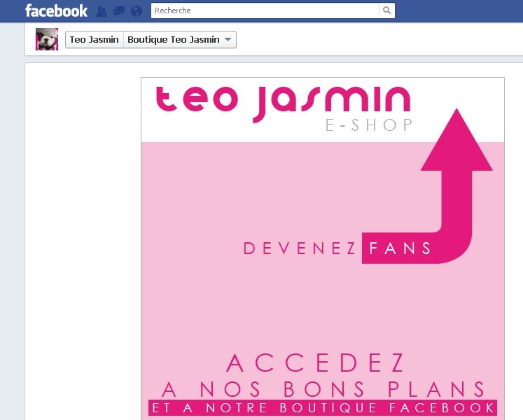The width and height of the screenshot is (523, 420).
Task: Click the Teo Jasmin logo in the banner
Action: [x=283, y=102]
